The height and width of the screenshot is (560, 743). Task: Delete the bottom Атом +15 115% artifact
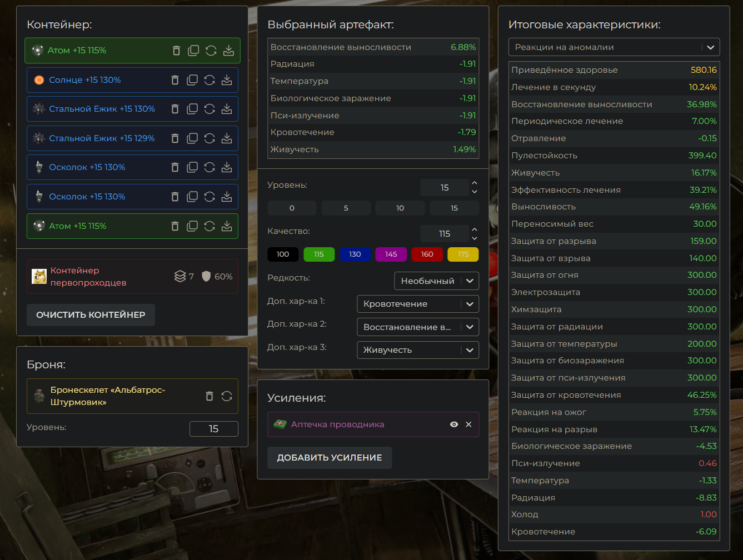(175, 226)
